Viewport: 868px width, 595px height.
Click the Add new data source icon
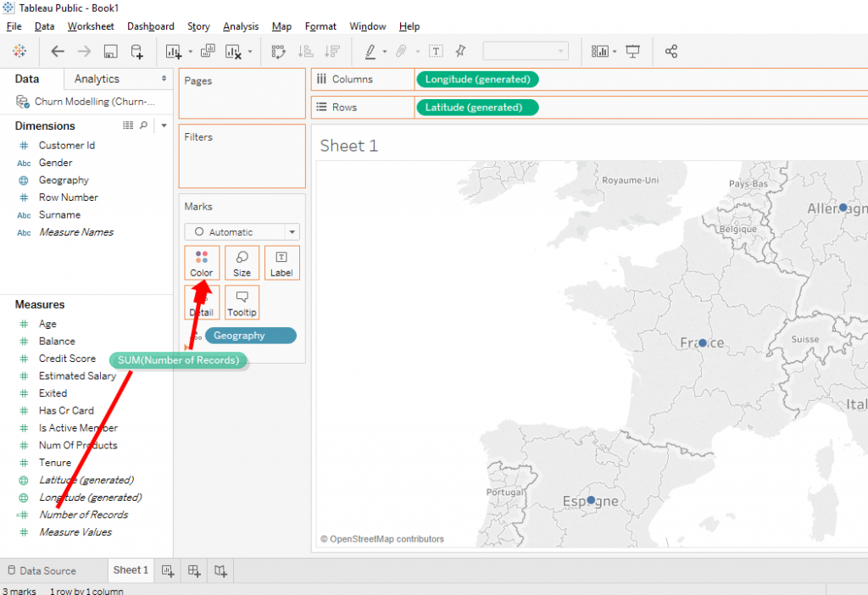(x=136, y=52)
